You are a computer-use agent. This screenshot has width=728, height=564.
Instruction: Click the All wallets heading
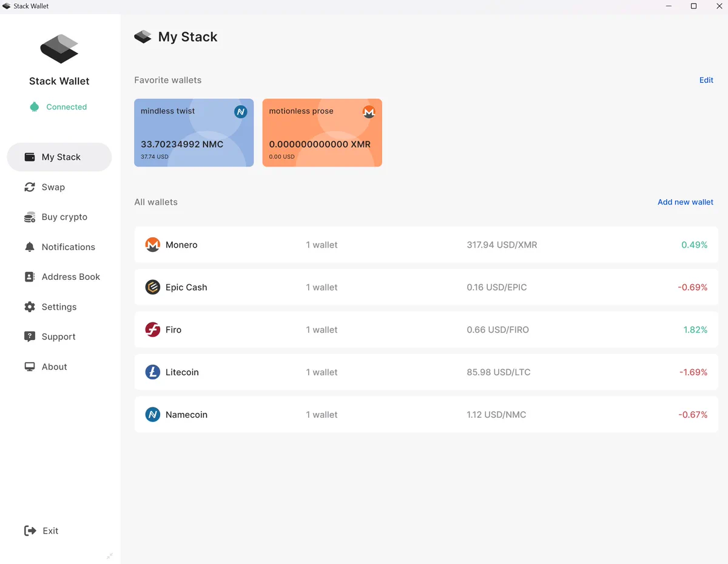coord(156,202)
